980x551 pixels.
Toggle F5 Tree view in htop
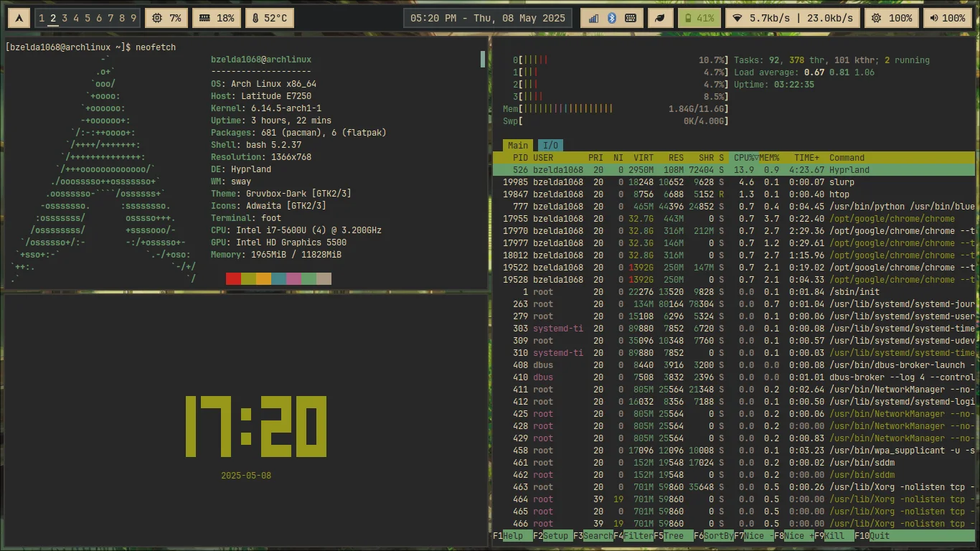(x=673, y=535)
